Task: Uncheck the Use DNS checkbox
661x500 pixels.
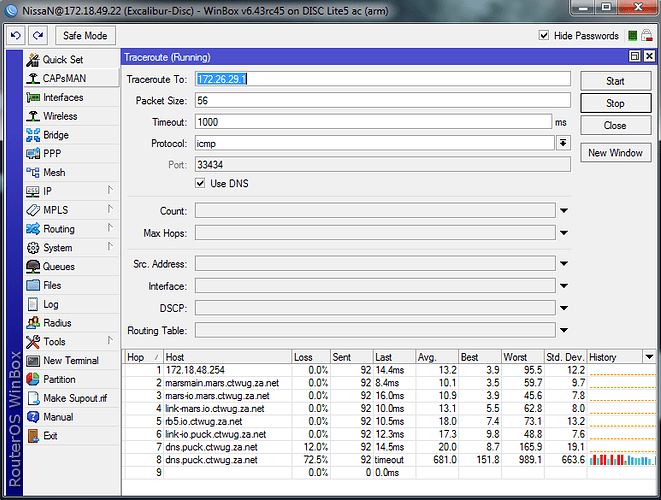Action: tap(201, 183)
